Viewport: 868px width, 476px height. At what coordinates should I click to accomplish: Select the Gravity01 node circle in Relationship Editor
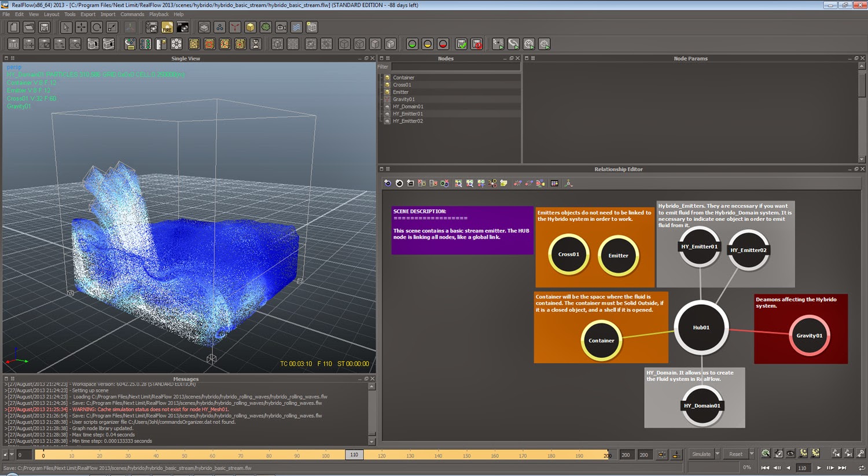(810, 335)
